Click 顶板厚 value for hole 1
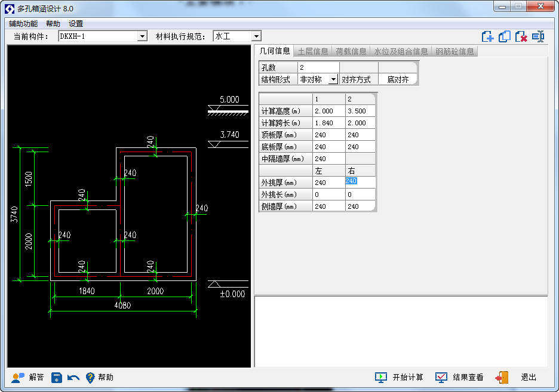559x392 pixels. tap(328, 135)
